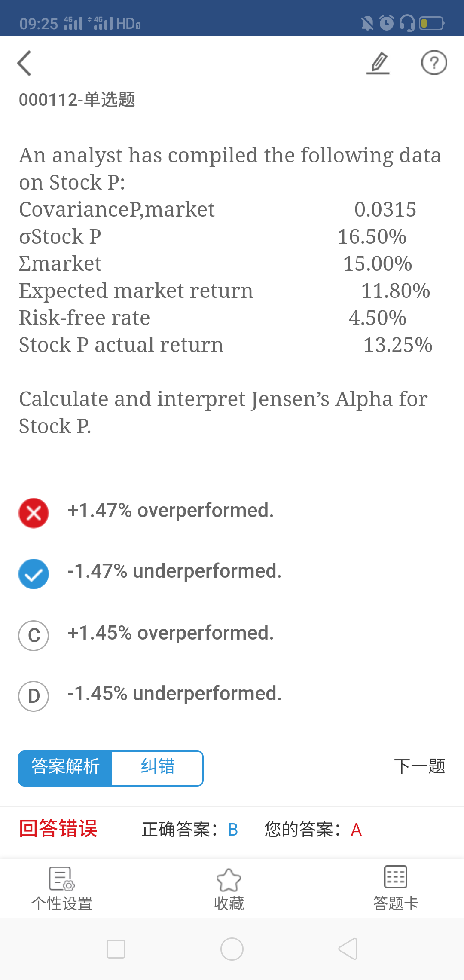Tap the back arrow icon

click(x=24, y=63)
